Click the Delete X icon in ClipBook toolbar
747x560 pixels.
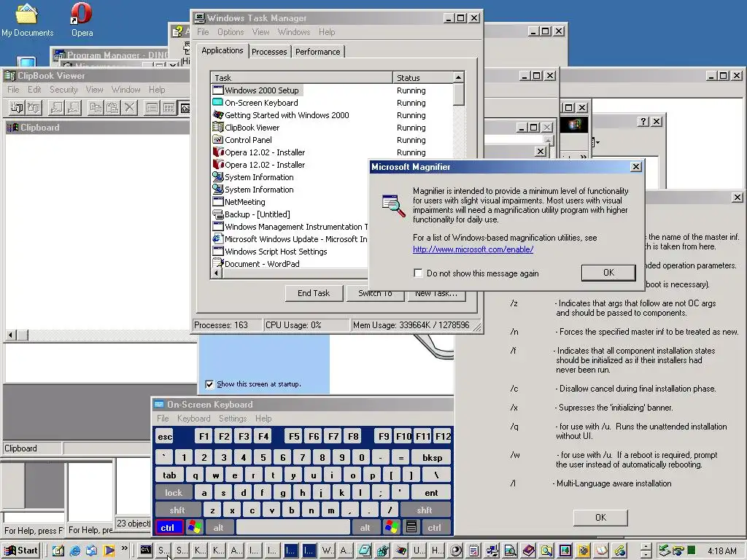click(x=129, y=108)
